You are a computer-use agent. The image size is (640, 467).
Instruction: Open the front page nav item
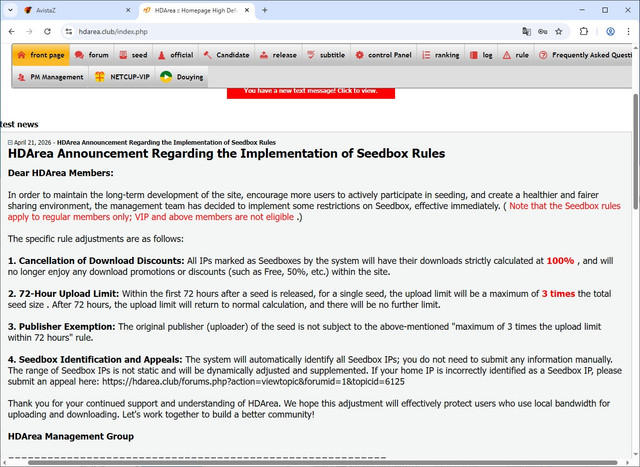(x=41, y=55)
